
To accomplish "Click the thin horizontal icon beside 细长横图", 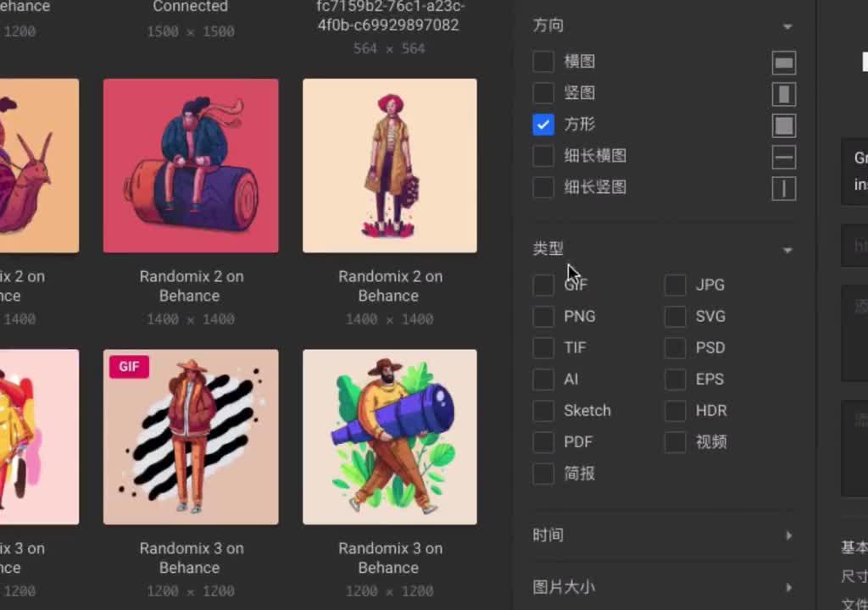I will [783, 157].
